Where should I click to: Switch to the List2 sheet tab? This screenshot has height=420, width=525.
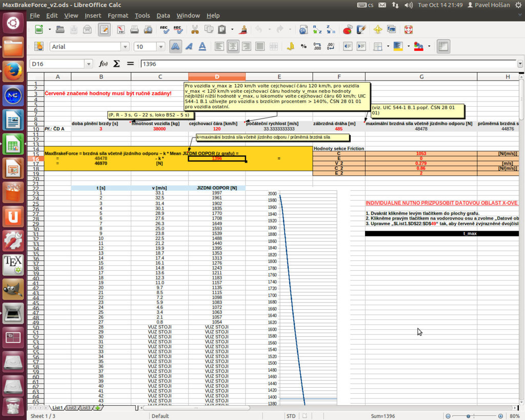(71, 408)
